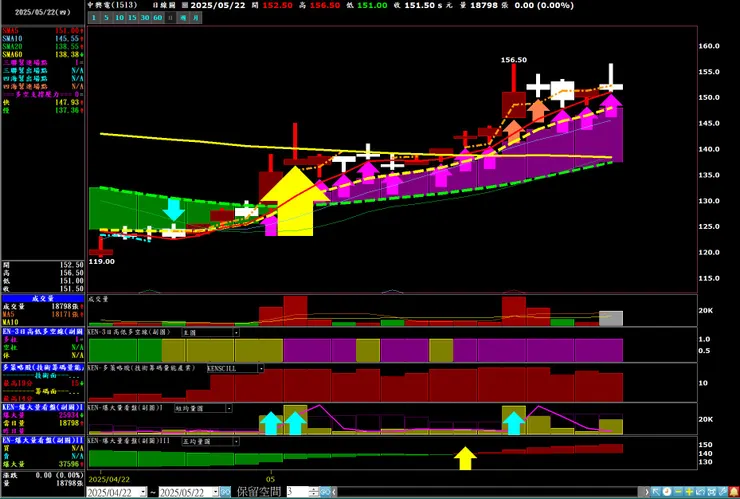
Task: Click the scroll-left arrow of chart scrollbar
Action: coord(334,492)
